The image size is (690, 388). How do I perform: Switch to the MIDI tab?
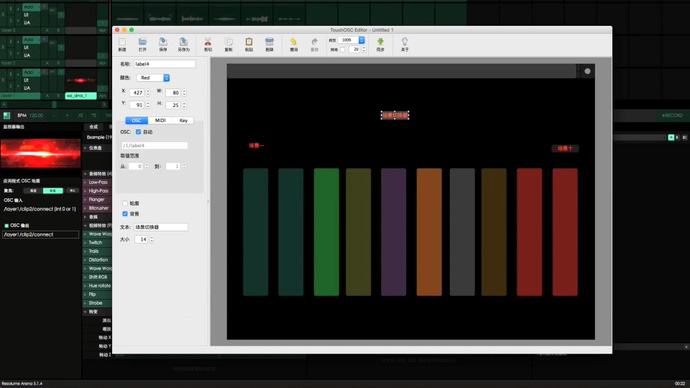(x=160, y=121)
